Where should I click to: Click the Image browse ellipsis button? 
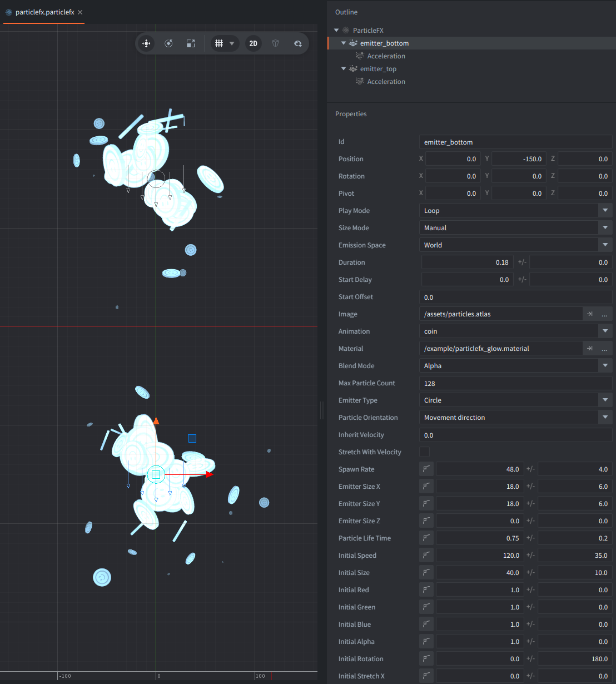point(604,314)
